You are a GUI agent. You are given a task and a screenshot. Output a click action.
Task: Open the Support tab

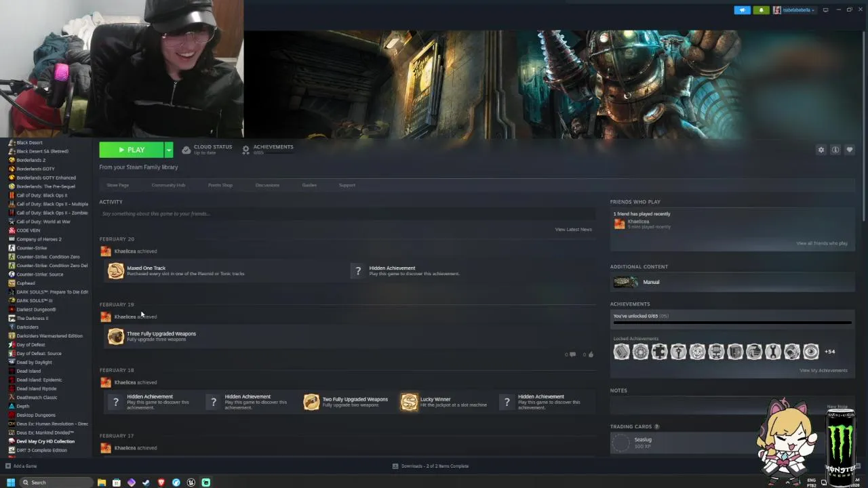tap(347, 185)
